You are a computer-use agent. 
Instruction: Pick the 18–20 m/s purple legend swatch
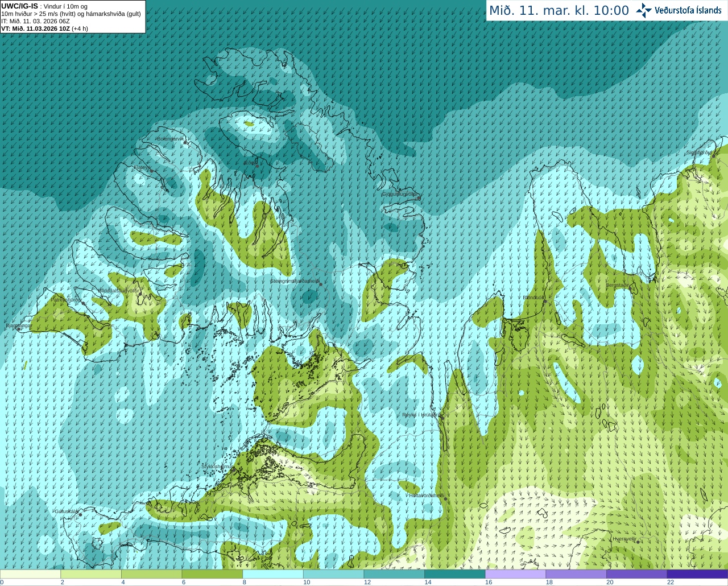(576, 574)
